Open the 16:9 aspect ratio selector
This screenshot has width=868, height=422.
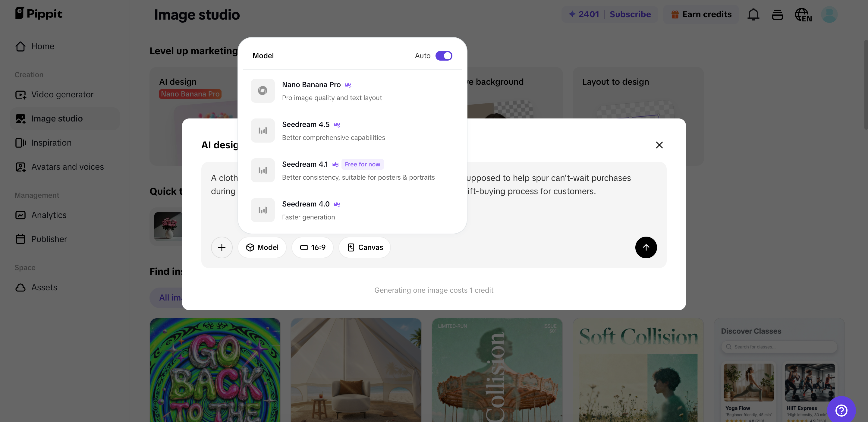point(312,247)
